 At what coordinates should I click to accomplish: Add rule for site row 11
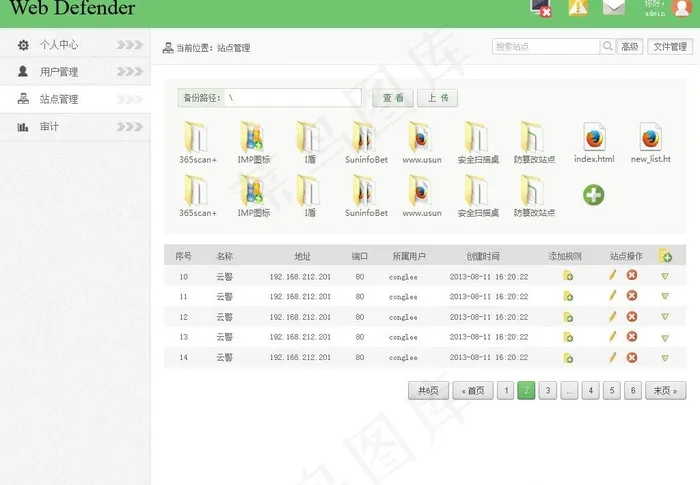point(568,296)
